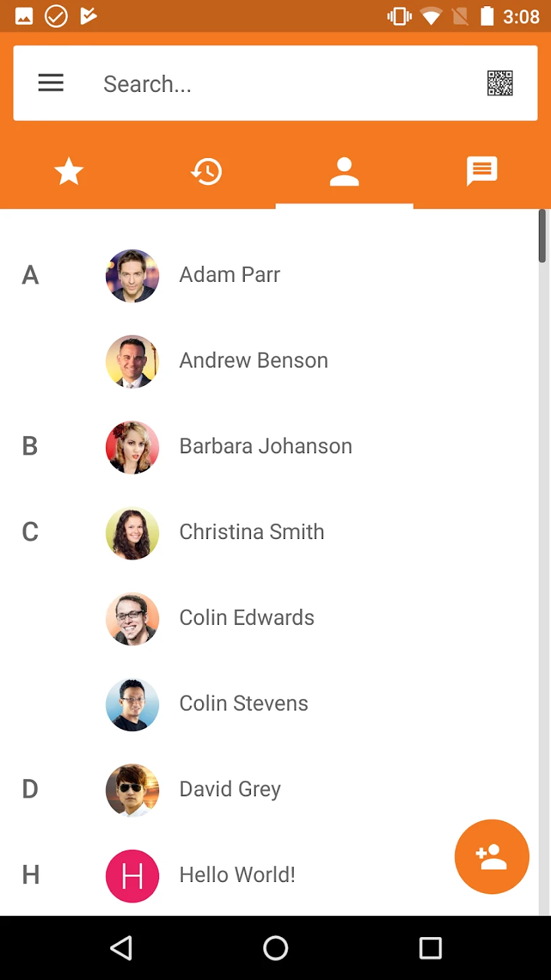Tap Christina Smith's avatar picture

133,532
